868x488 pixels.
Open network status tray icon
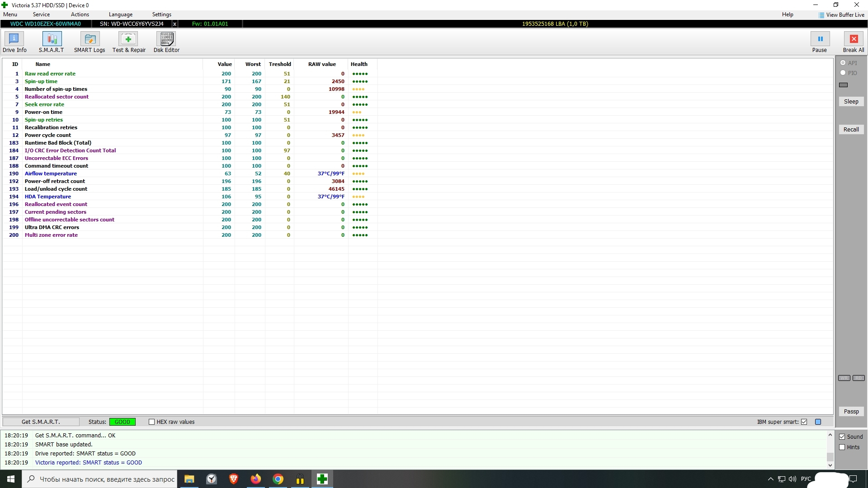click(x=782, y=479)
